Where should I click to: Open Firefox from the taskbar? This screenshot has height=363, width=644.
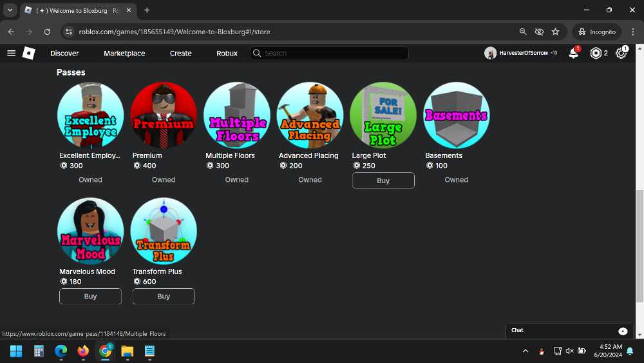[x=83, y=351]
